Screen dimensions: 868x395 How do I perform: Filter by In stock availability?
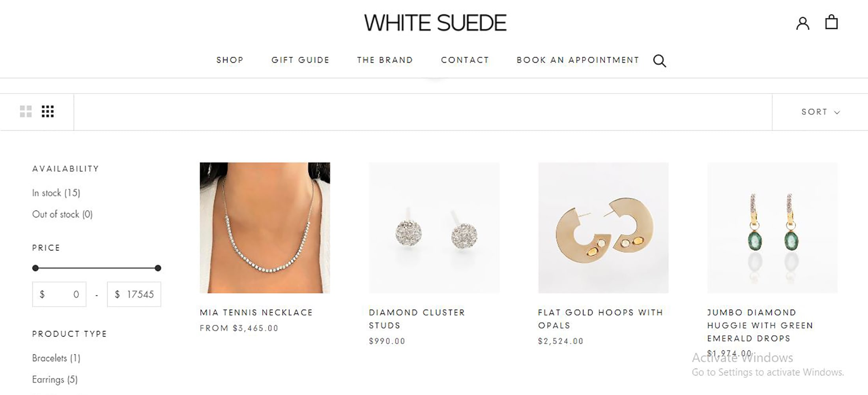[56, 193]
